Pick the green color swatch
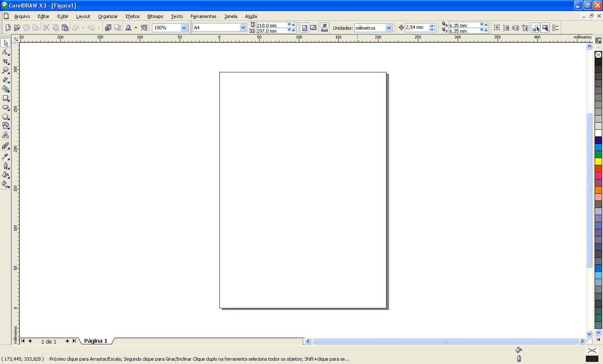The height and width of the screenshot is (364, 603). point(598,154)
